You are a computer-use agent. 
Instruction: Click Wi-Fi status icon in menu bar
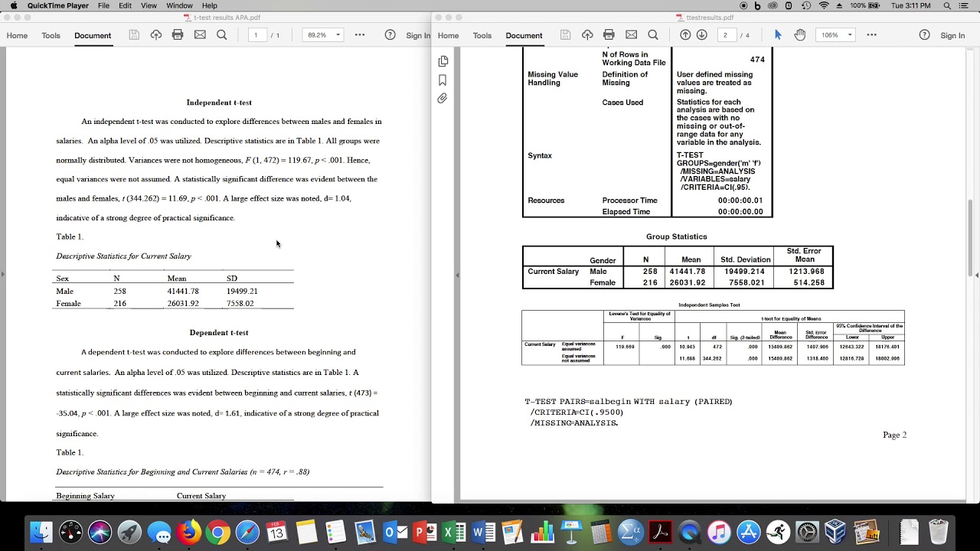[824, 5]
